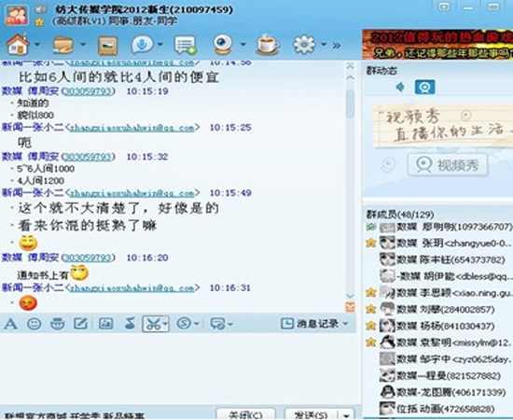Viewport: 513px width, 420px height.
Task: Start group voice chat with the microphone icon
Action: pos(142,45)
